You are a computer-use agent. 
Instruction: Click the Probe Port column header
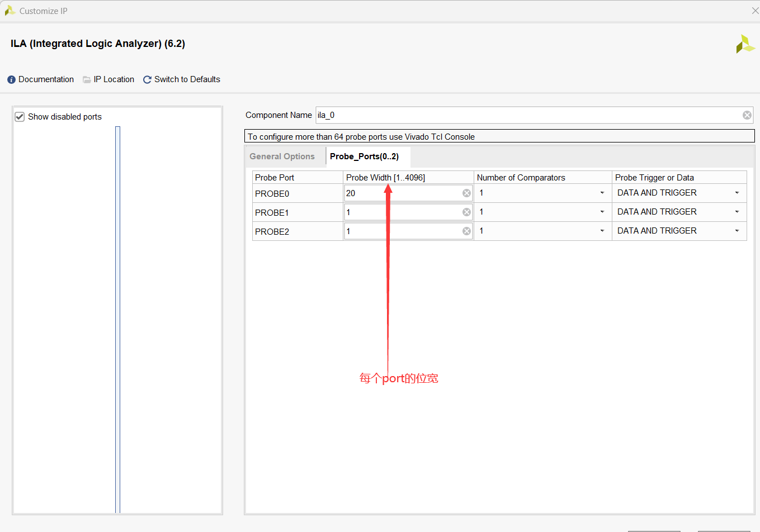pos(298,178)
